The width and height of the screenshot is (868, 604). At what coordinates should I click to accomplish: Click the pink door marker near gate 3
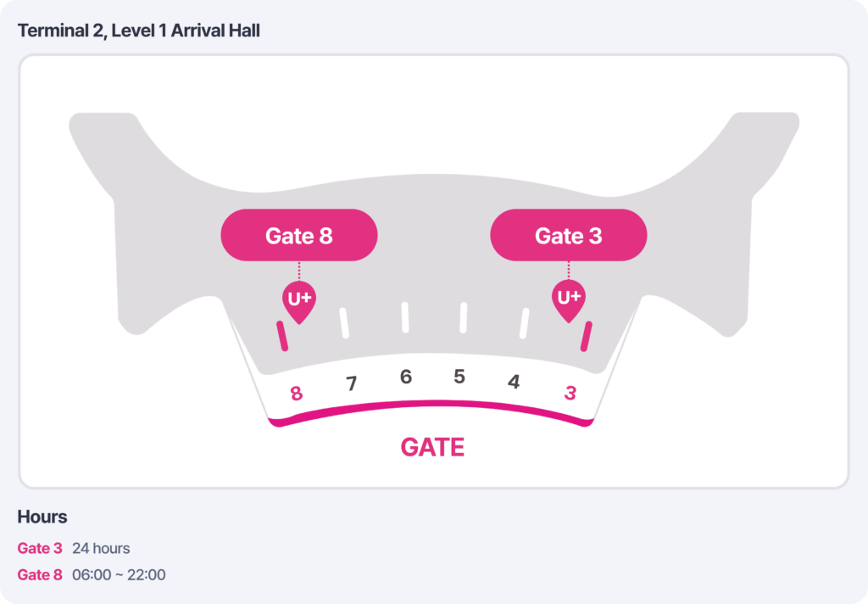pos(585,335)
